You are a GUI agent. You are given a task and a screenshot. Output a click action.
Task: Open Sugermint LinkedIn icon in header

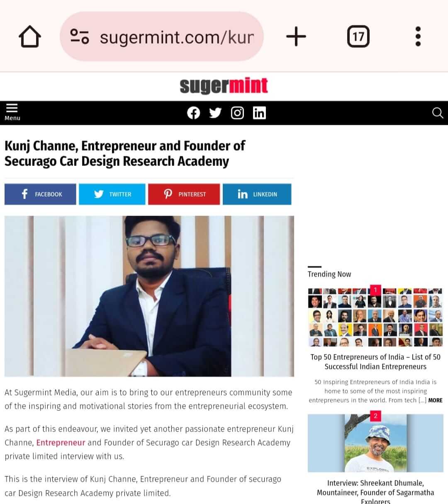[x=259, y=113]
